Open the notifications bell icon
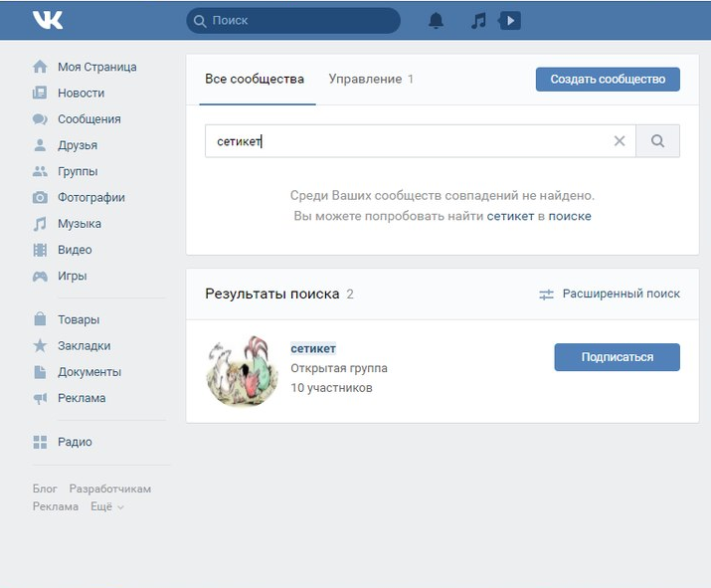This screenshot has height=588, width=711. click(x=436, y=21)
